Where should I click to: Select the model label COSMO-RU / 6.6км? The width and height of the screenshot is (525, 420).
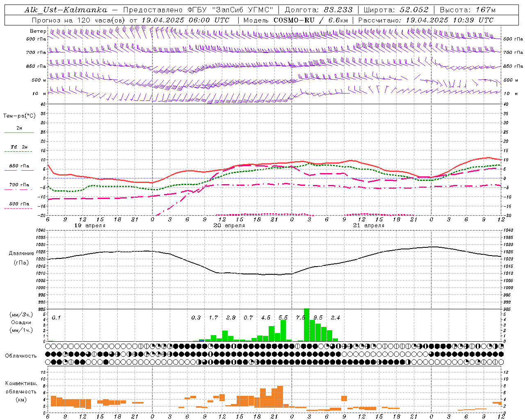[x=310, y=20]
